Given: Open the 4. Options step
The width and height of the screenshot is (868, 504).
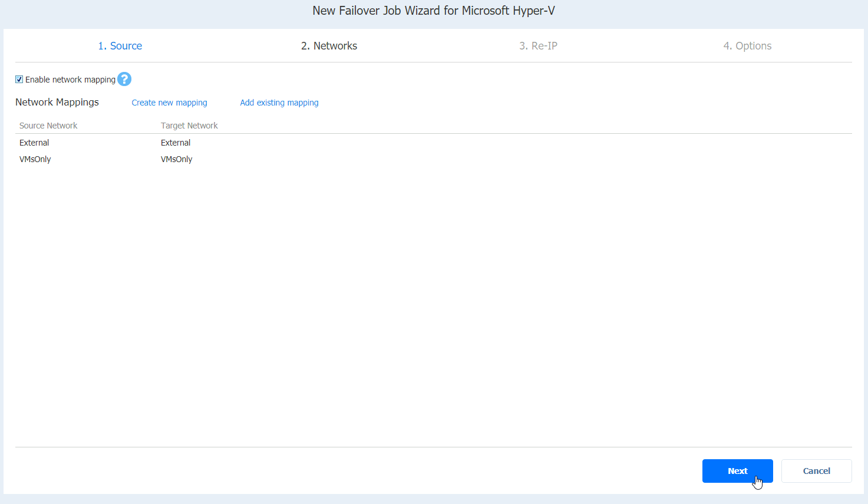Looking at the screenshot, I should [747, 46].
